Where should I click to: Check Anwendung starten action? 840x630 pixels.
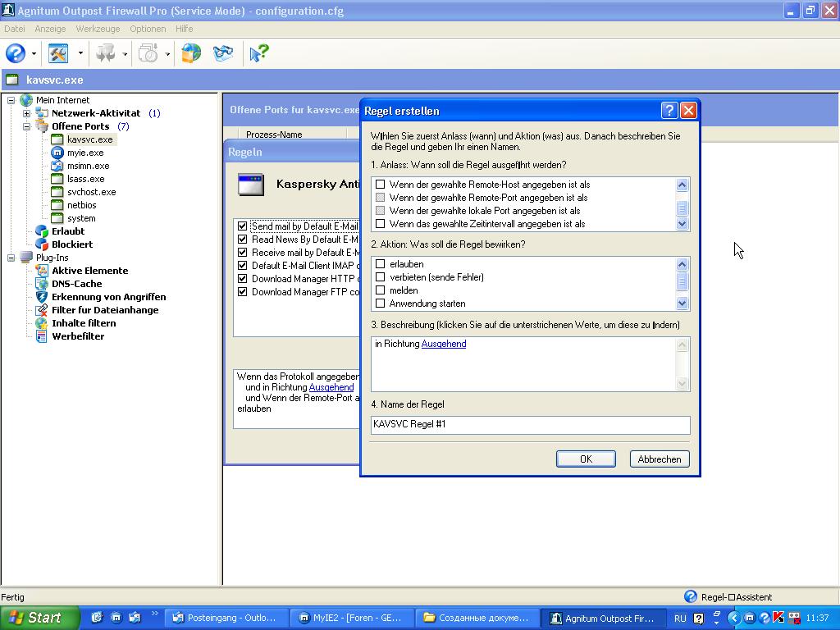click(381, 304)
